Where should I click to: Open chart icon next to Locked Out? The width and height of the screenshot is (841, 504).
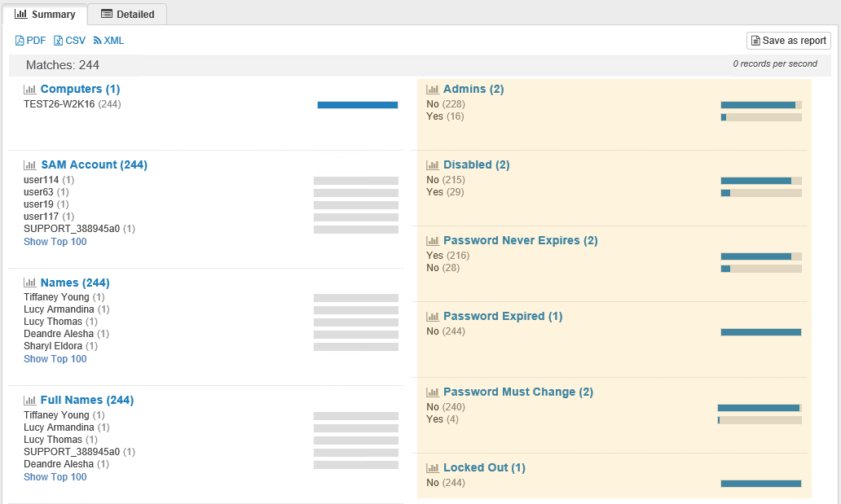pos(432,468)
